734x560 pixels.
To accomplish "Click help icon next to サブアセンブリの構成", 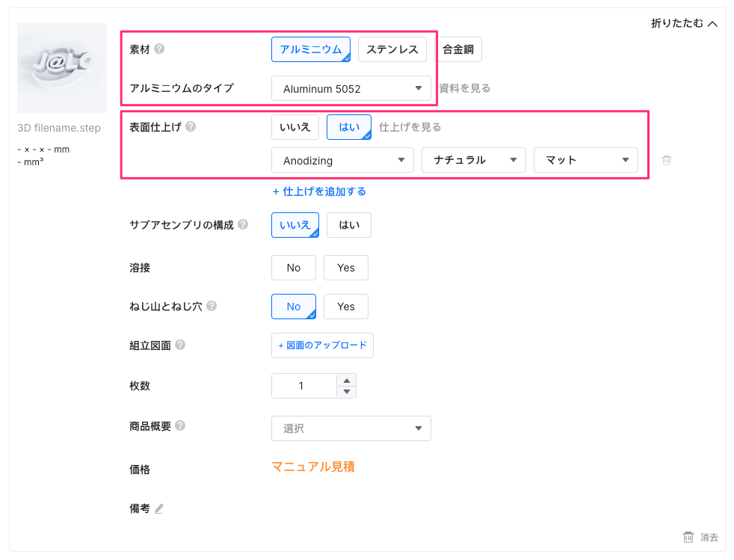I will pyautogui.click(x=243, y=224).
